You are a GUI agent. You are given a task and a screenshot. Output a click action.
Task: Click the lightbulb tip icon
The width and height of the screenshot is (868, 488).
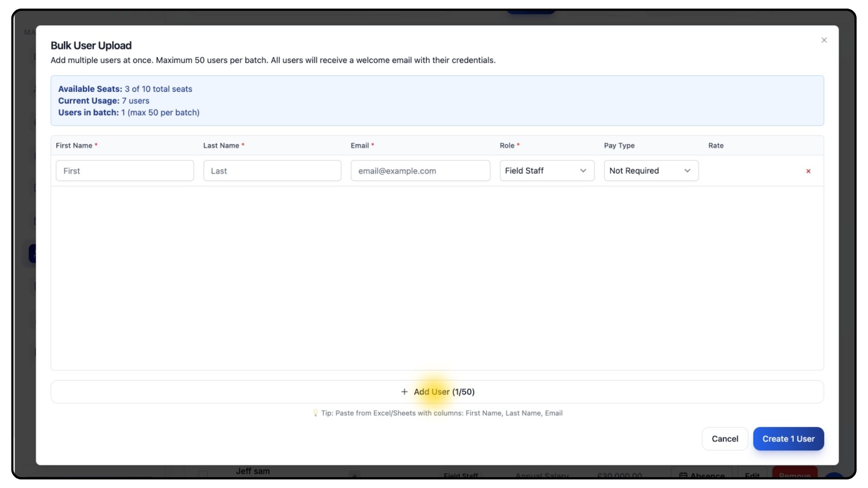[x=316, y=413]
